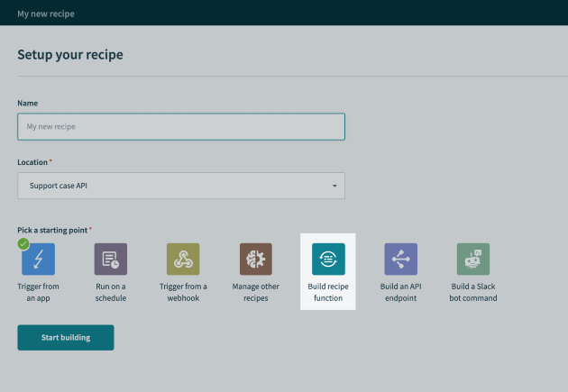Click the 'Build recipe function' label text
The width and height of the screenshot is (568, 392).
[328, 292]
